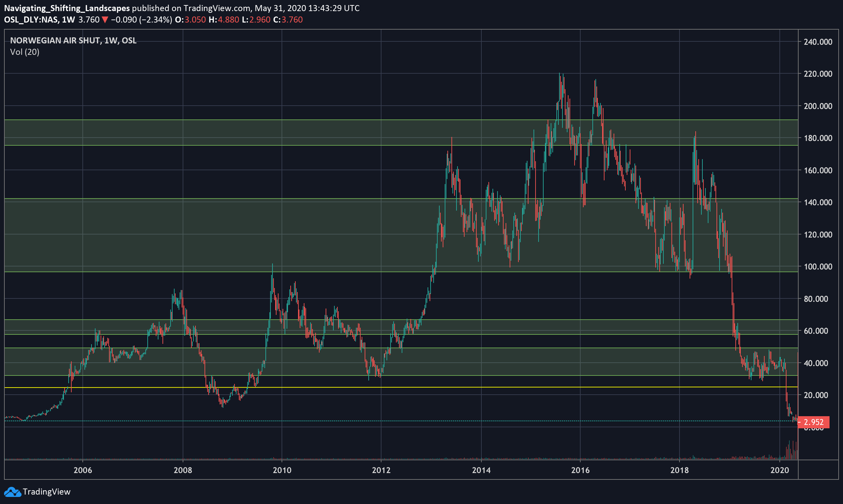Click the 20.000 price axis label

point(816,395)
